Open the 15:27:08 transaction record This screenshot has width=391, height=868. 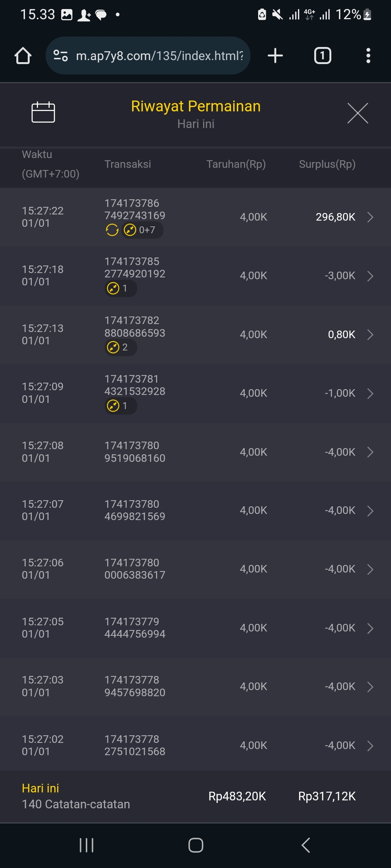tap(195, 452)
